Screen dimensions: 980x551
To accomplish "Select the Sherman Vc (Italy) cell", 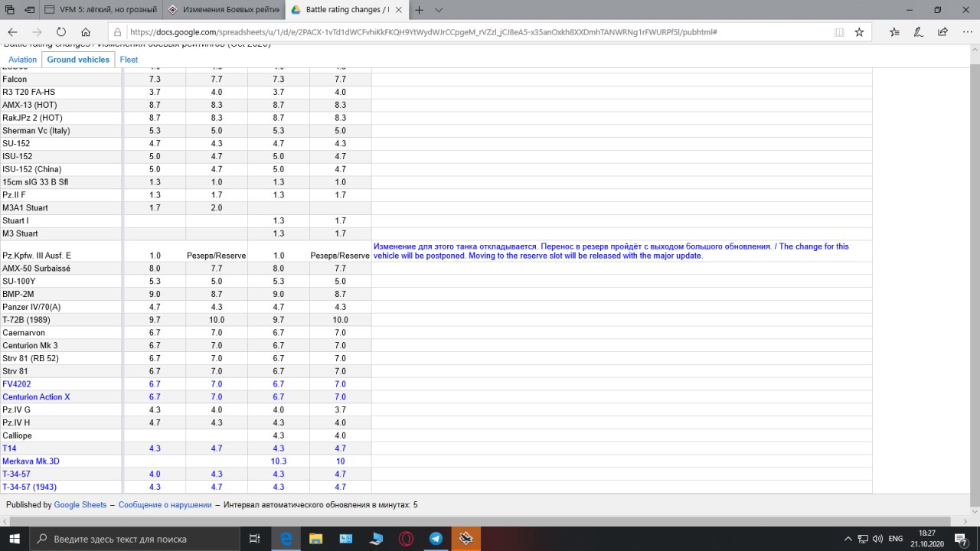I will (x=60, y=131).
